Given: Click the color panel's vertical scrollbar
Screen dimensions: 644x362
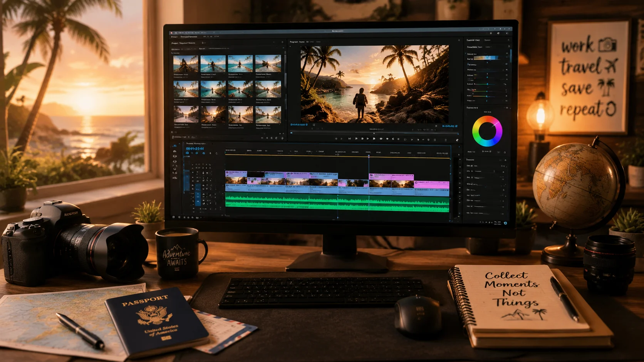Looking at the screenshot, I should (x=511, y=56).
